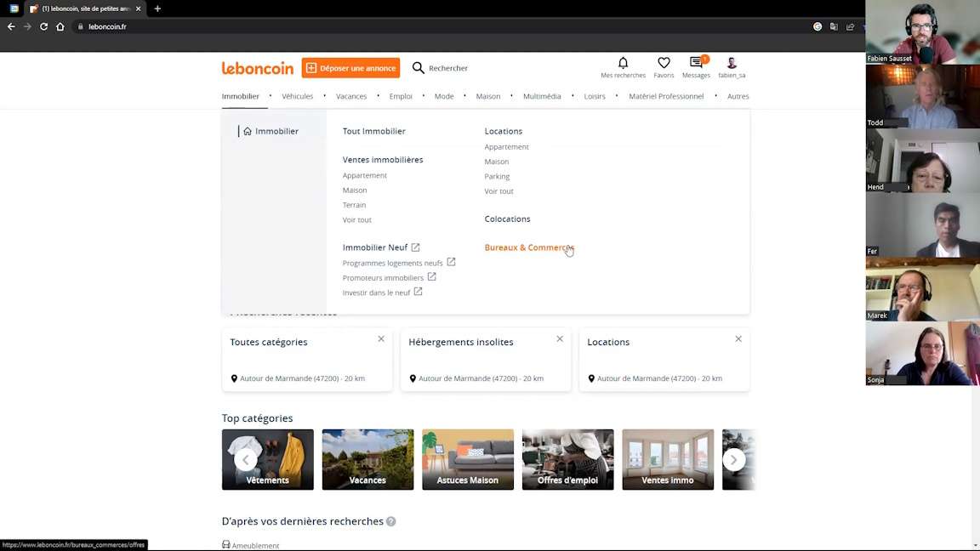Open Locations heading in dropdown menu
Viewport: 980px width, 551px height.
tap(503, 131)
